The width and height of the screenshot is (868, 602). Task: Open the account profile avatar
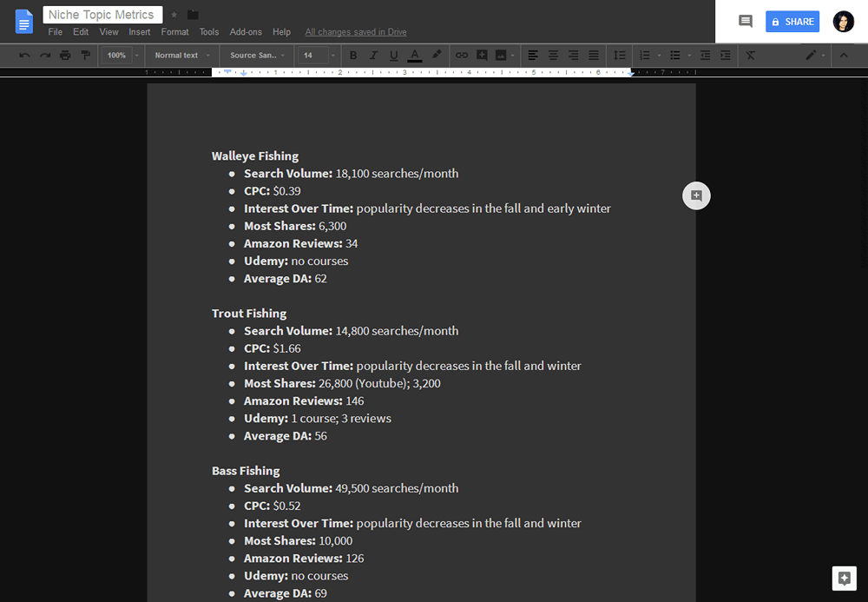(x=843, y=22)
